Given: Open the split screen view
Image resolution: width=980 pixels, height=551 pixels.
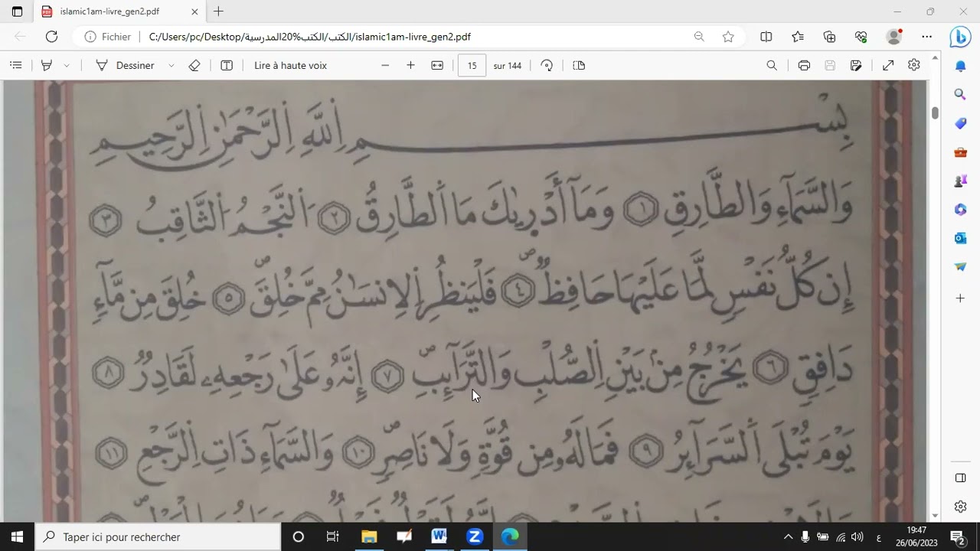Looking at the screenshot, I should (766, 37).
